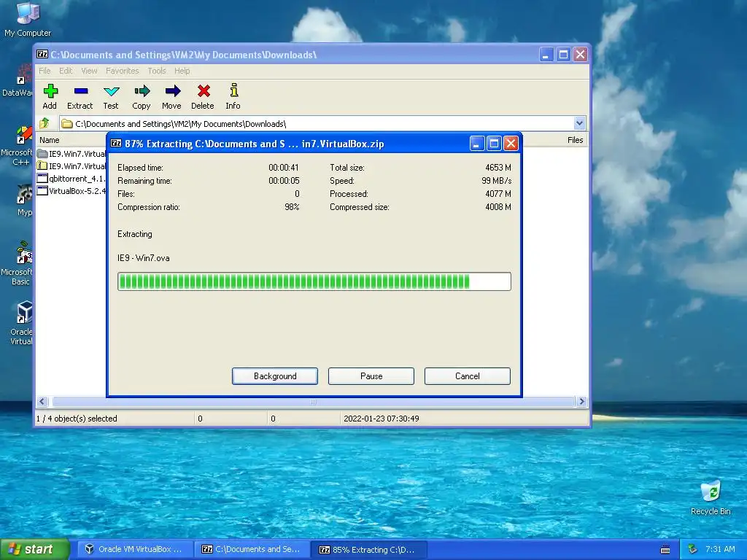
Task: Switch to C:\Documents and Se... taskbar button
Action: tap(252, 550)
